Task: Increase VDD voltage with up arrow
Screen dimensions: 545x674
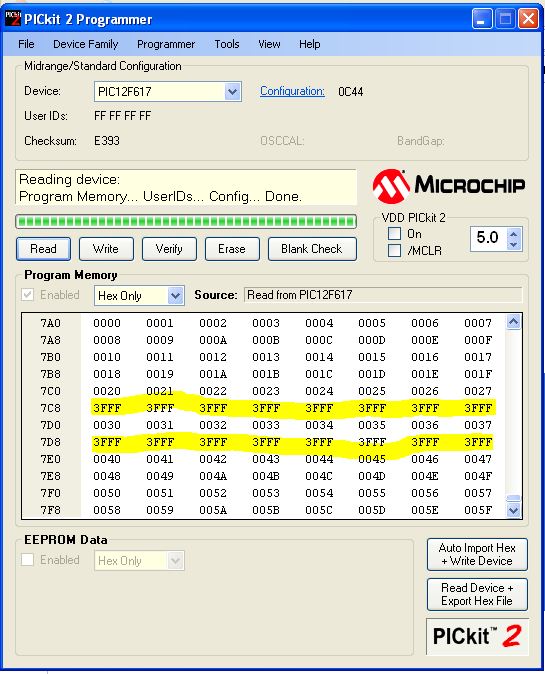Action: (513, 234)
